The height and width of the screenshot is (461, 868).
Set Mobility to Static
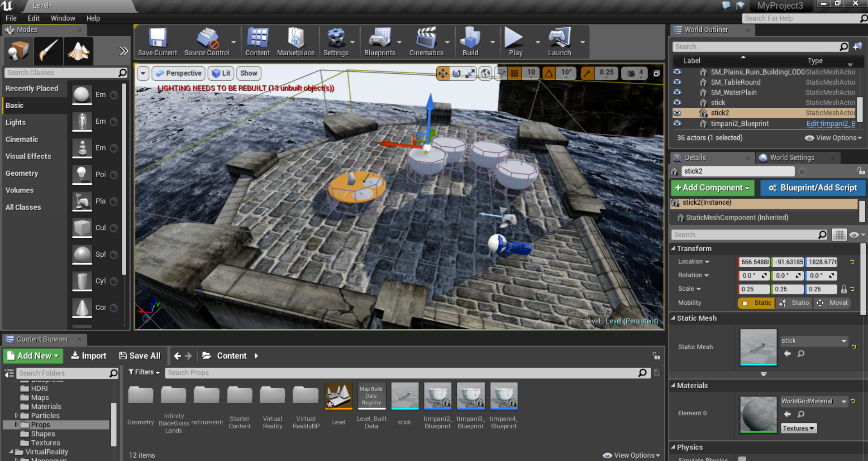pyautogui.click(x=756, y=303)
